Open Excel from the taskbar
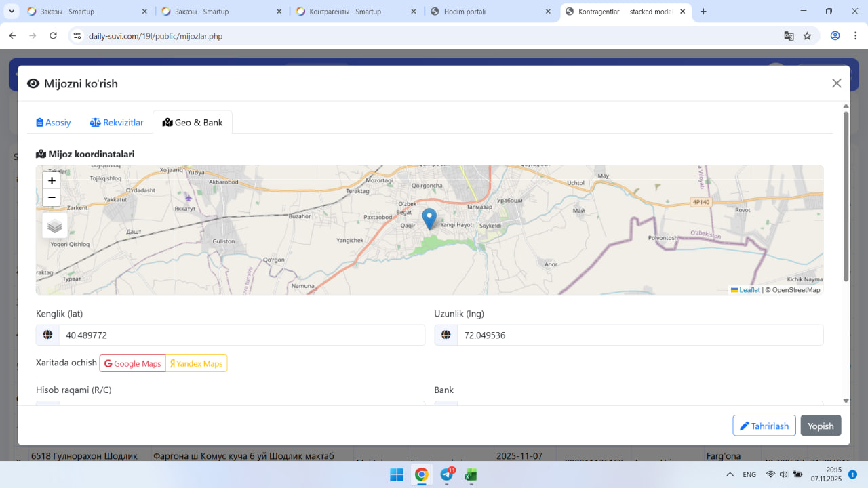This screenshot has height=488, width=868. click(x=471, y=474)
